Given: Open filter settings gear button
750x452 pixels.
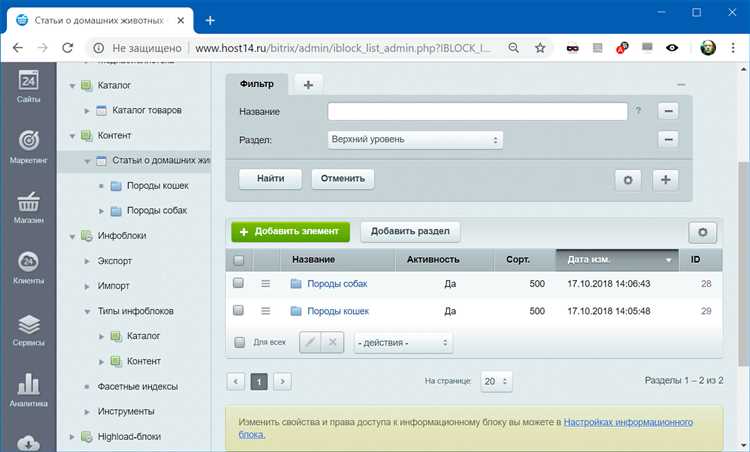Looking at the screenshot, I should 628,180.
